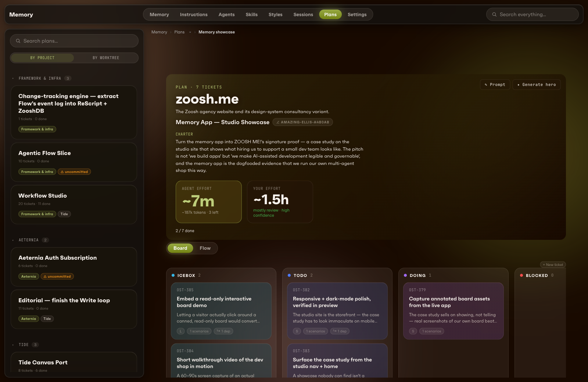This screenshot has height=382, width=588.
Task: Click the magnifier icon in Search plans
Action: [18, 41]
